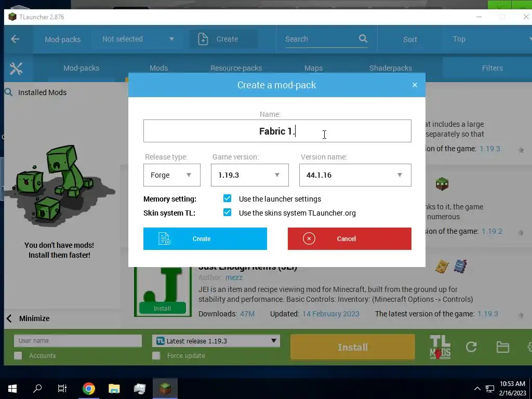This screenshot has width=532, height=399.
Task: Open File Explorer from the taskbar
Action: [x=114, y=389]
